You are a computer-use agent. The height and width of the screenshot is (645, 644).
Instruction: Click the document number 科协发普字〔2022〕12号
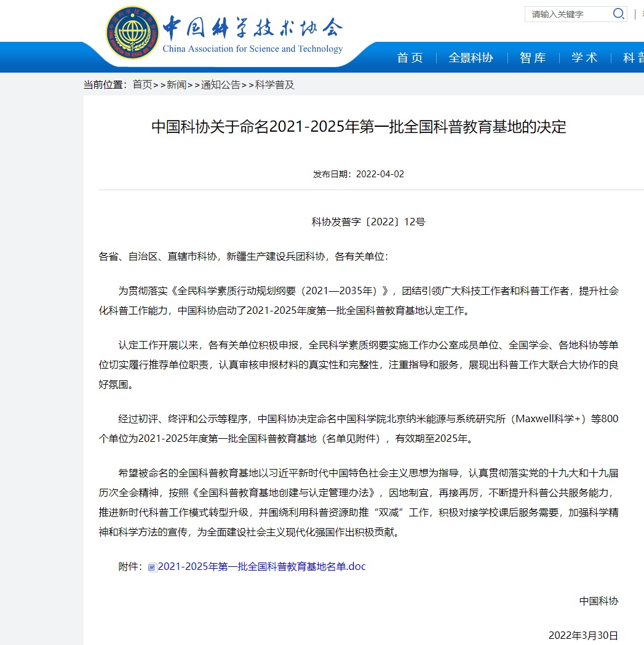pos(368,222)
